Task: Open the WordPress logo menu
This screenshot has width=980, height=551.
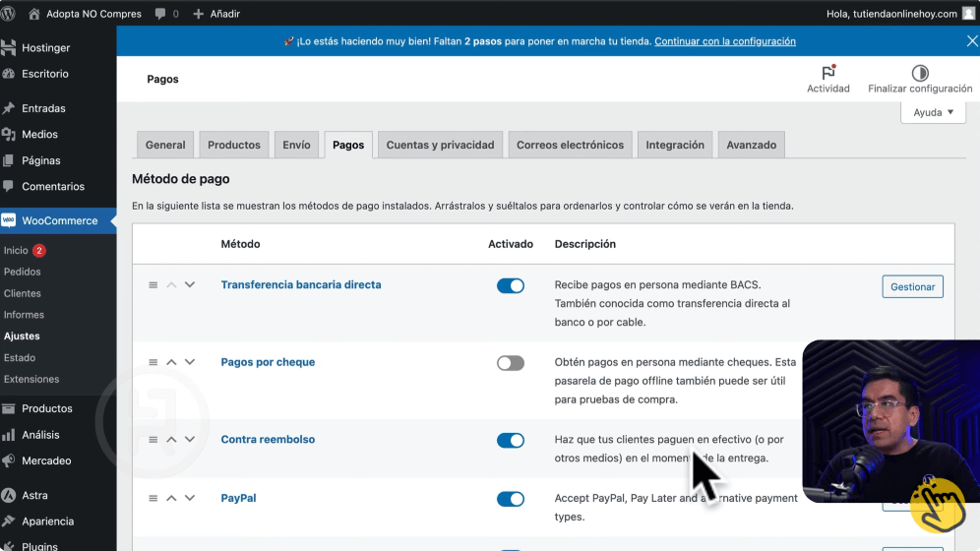Action: pyautogui.click(x=8, y=13)
